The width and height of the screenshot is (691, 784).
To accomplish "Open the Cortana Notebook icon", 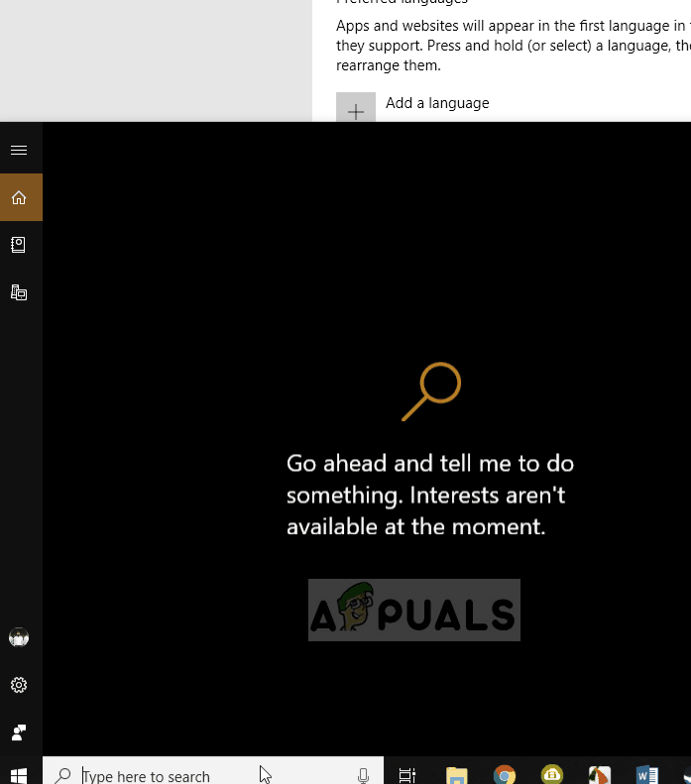I will point(19,245).
